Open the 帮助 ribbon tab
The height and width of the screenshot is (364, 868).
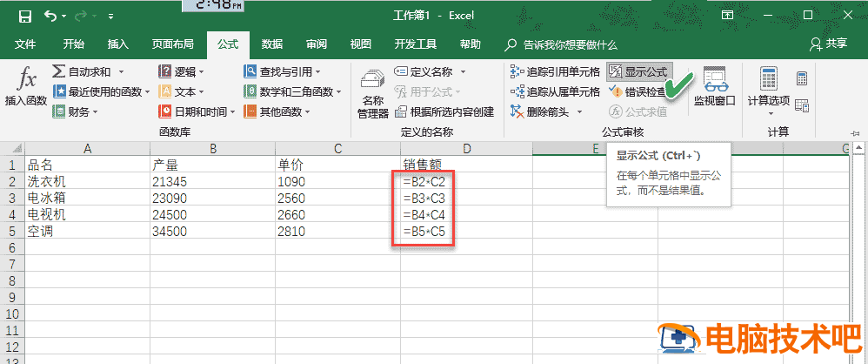470,45
